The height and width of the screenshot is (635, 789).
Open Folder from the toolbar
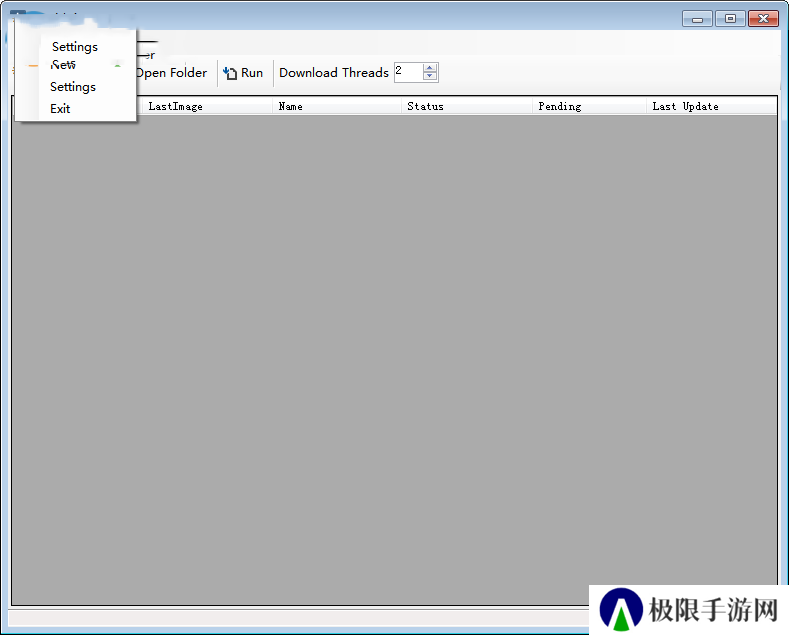pyautogui.click(x=171, y=73)
